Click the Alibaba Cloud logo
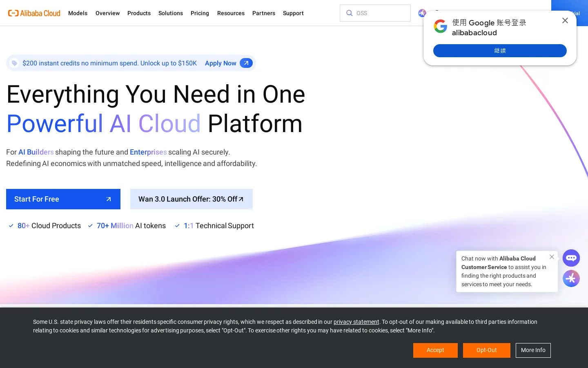This screenshot has height=368, width=588. (x=34, y=13)
